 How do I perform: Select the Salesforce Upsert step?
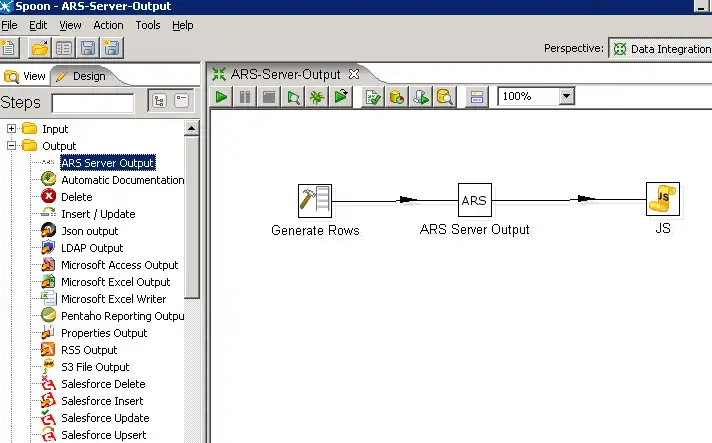coord(104,435)
